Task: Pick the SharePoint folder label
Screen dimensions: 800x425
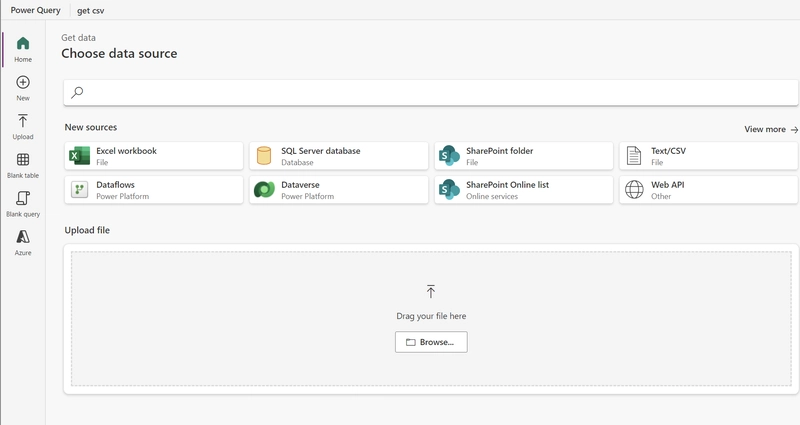Action: [x=499, y=151]
